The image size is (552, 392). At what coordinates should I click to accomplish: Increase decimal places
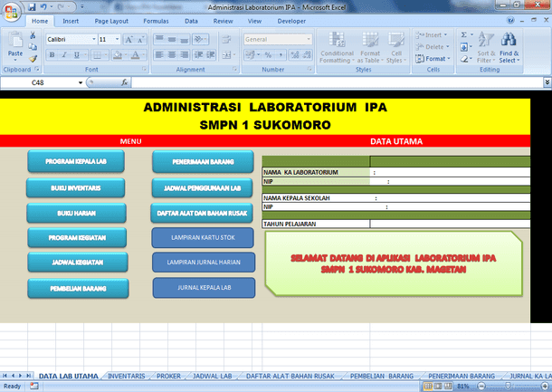295,55
